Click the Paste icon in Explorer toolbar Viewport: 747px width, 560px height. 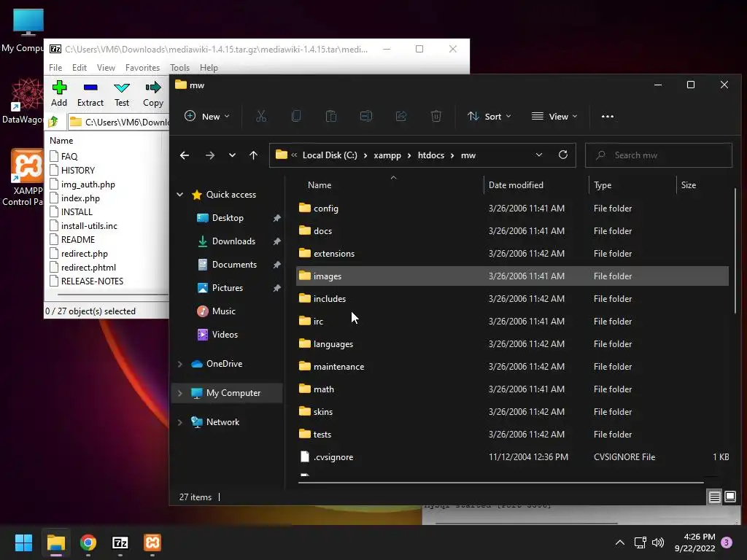[331, 116]
